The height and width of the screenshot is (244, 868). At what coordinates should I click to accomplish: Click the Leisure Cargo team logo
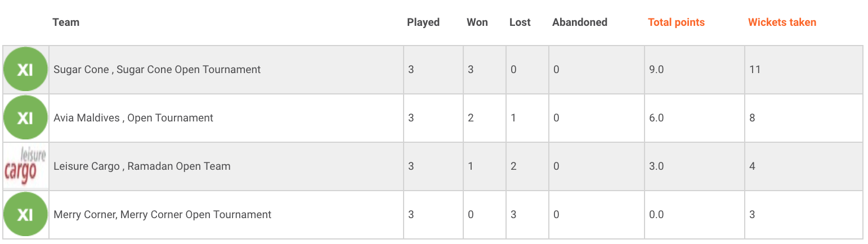click(x=25, y=166)
